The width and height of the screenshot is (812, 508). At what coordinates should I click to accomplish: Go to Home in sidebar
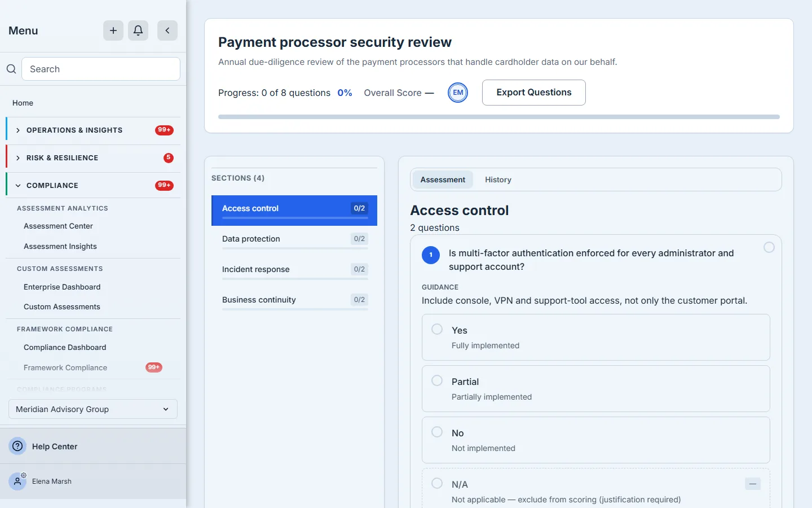pyautogui.click(x=23, y=103)
